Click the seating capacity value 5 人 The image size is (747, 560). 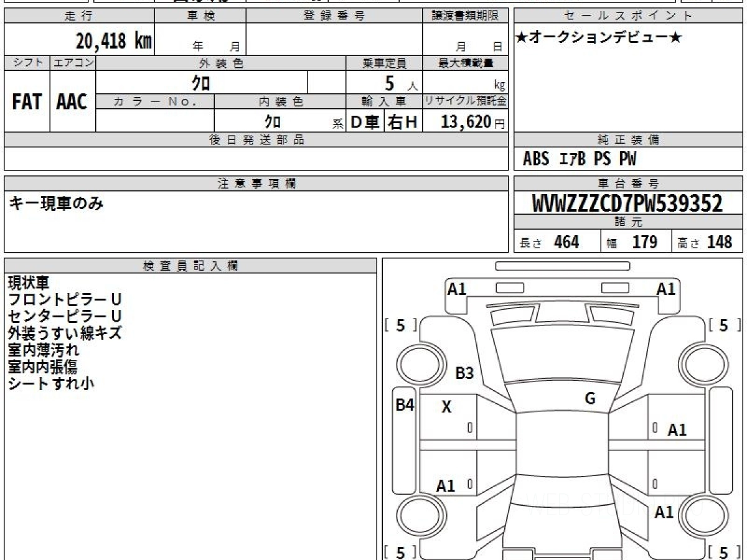coord(402,83)
